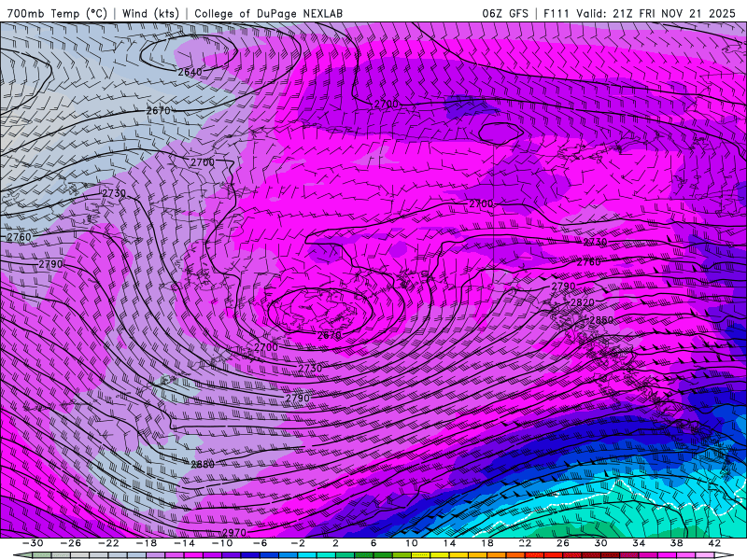Click the 2850 height contour label
The height and width of the screenshot is (560, 747).
tap(601, 320)
